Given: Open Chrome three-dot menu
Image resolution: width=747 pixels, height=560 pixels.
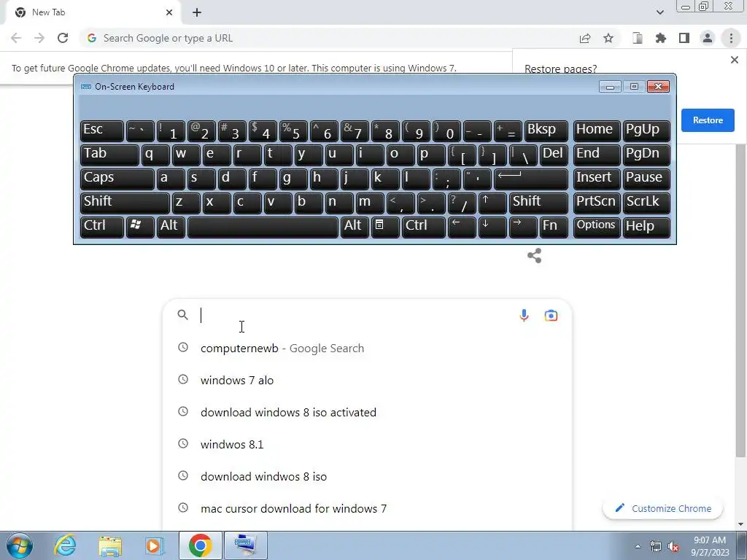Looking at the screenshot, I should click(x=731, y=38).
